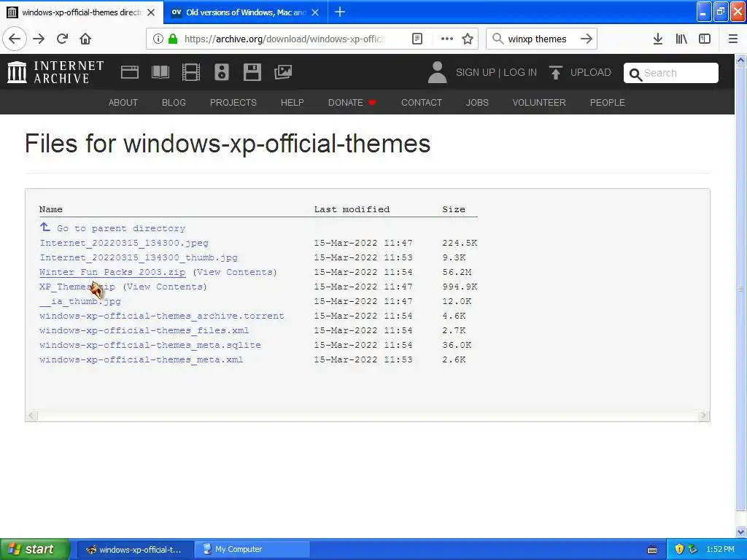The height and width of the screenshot is (560, 747).
Task: Open the browser home page
Action: (85, 39)
